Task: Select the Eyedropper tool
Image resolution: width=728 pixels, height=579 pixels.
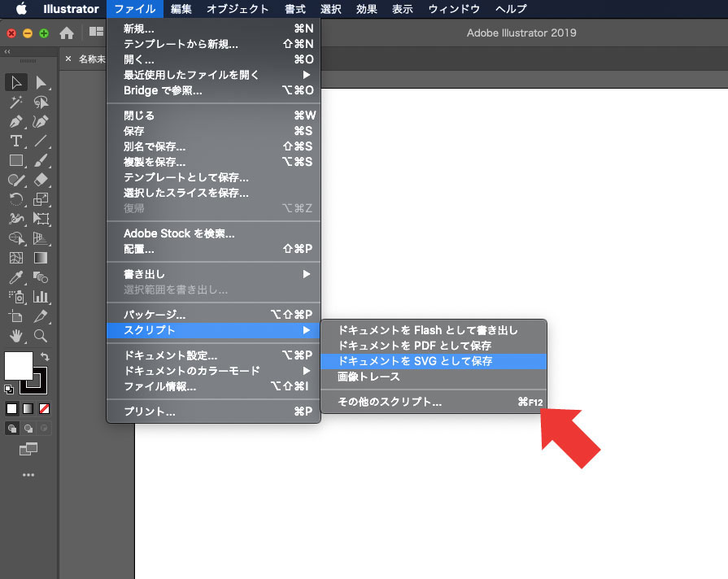Action: click(x=16, y=277)
